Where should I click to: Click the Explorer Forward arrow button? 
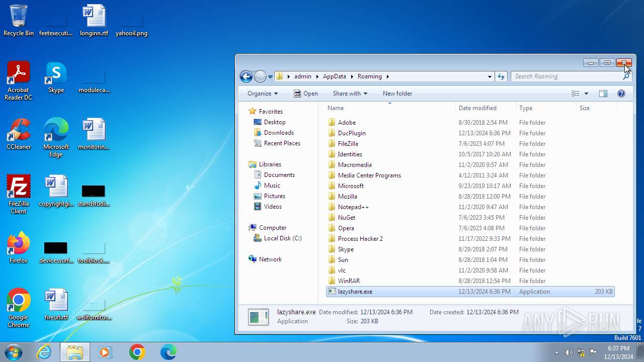coord(260,76)
